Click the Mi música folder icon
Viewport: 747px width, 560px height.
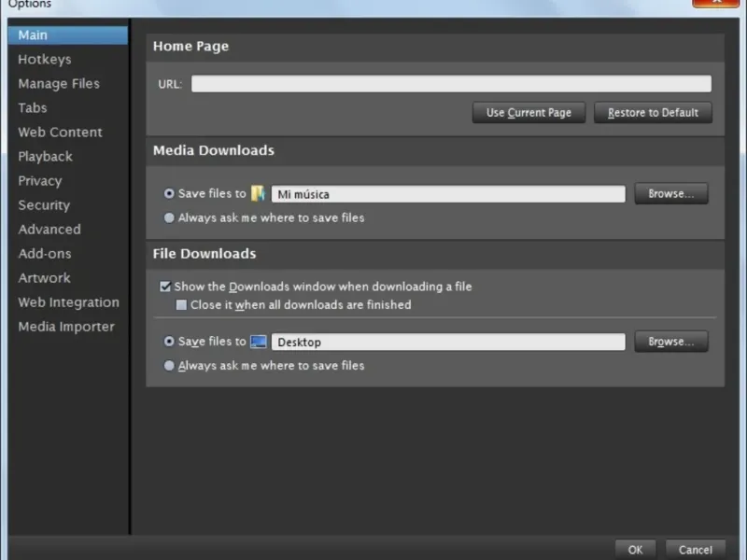(x=258, y=193)
